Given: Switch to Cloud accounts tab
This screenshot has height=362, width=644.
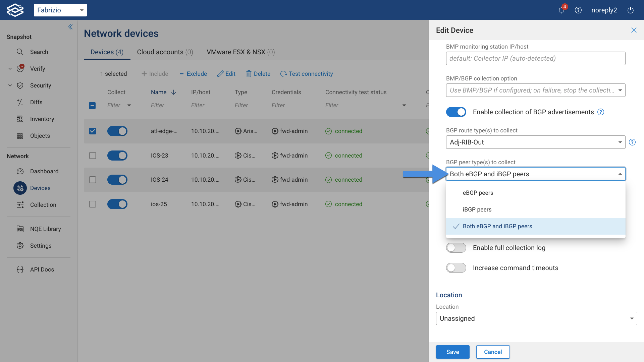Looking at the screenshot, I should click(165, 52).
